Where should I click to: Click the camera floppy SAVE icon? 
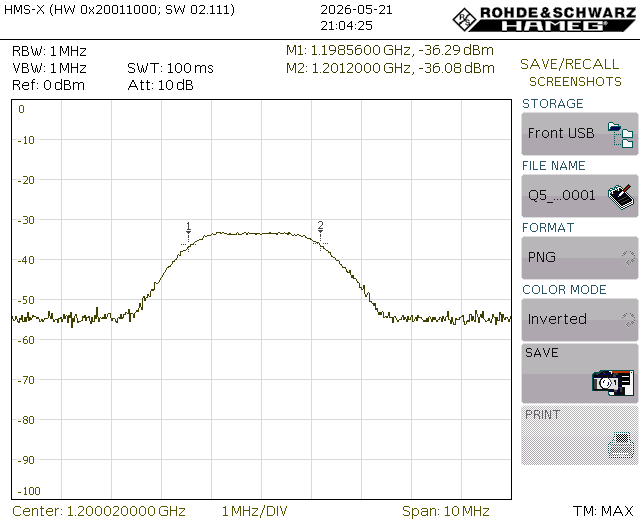point(613,382)
